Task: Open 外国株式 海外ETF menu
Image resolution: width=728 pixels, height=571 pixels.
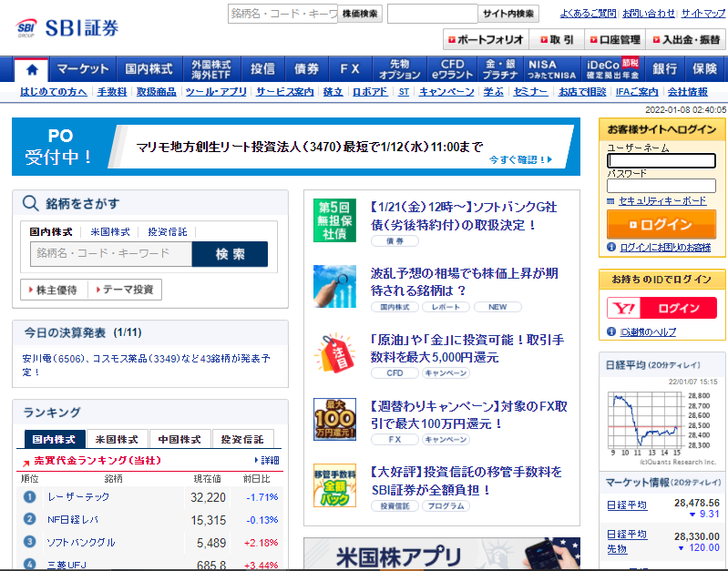Action: [211, 69]
